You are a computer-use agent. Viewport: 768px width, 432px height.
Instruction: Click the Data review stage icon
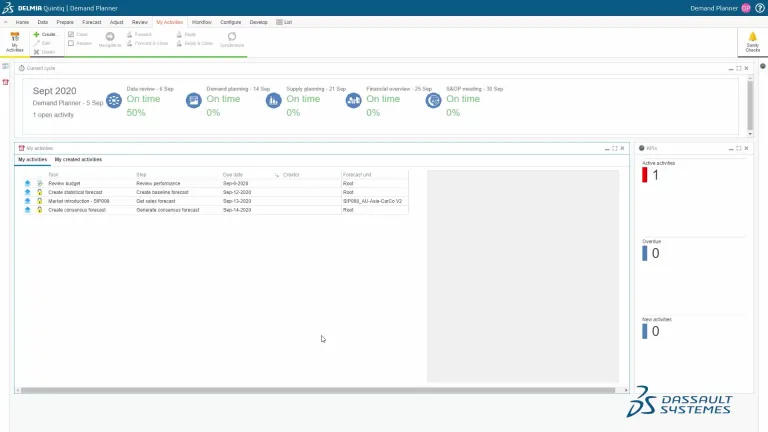[114, 100]
